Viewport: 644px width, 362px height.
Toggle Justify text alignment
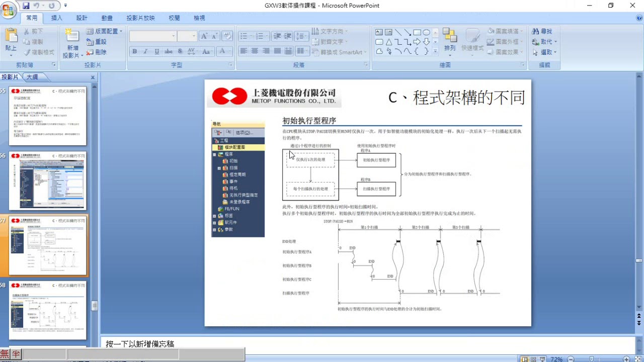[277, 51]
